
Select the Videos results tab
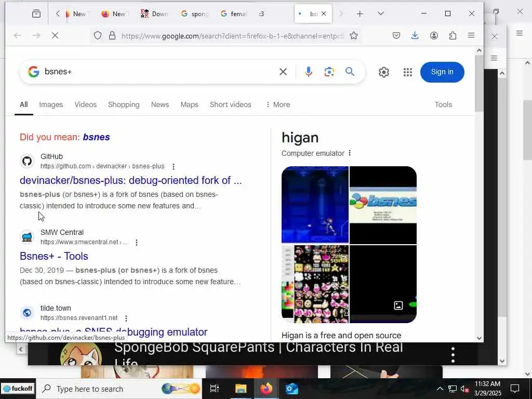[x=86, y=104]
